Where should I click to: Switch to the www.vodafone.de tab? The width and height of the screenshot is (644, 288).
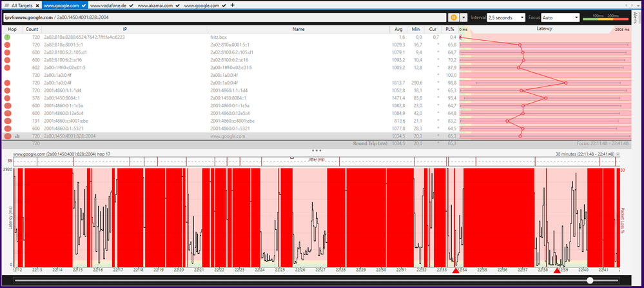pos(110,5)
